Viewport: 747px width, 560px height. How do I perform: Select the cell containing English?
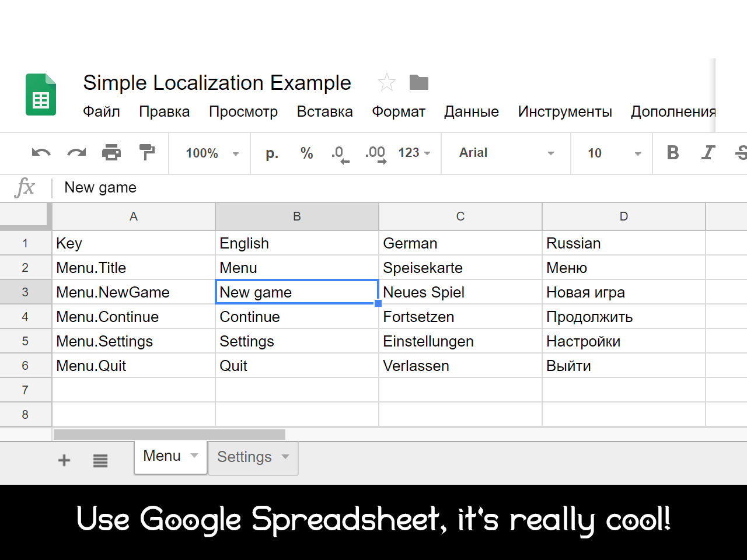click(x=297, y=243)
